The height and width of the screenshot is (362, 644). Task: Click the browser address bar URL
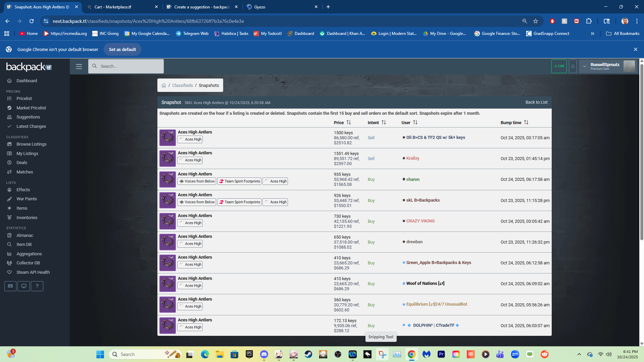[148, 21]
